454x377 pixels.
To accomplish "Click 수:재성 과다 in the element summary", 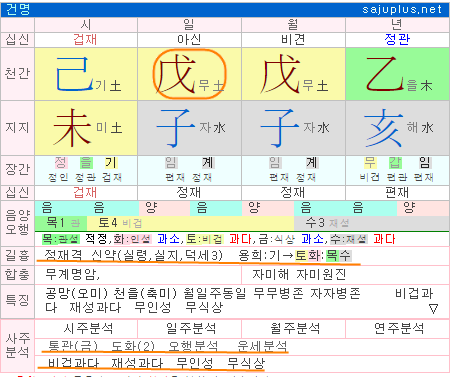I will coord(363,239).
